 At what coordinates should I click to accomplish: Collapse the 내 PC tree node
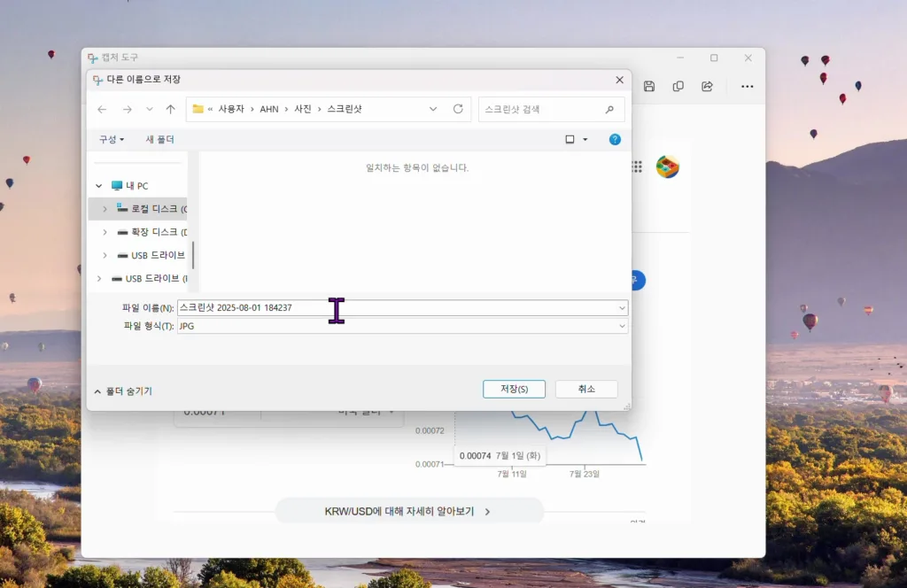tap(99, 186)
